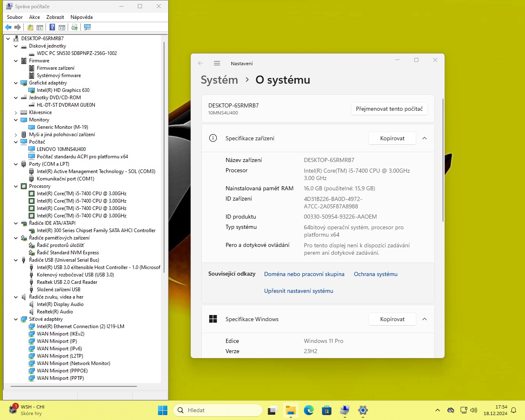Click the blue Help question mark icon

tap(52, 27)
